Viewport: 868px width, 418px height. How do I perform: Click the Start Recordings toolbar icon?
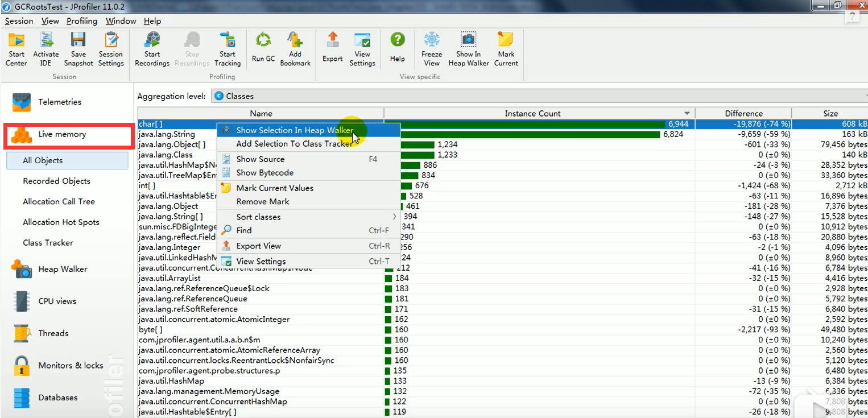[x=152, y=49]
